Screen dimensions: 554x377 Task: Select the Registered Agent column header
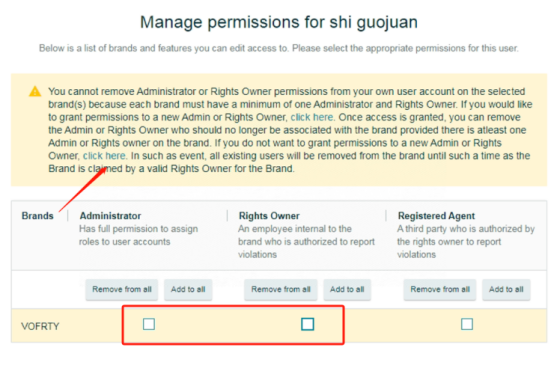pyautogui.click(x=436, y=216)
